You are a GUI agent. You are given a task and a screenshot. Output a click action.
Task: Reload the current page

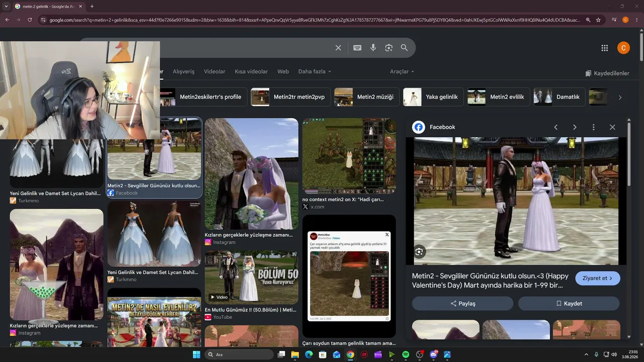(x=30, y=20)
